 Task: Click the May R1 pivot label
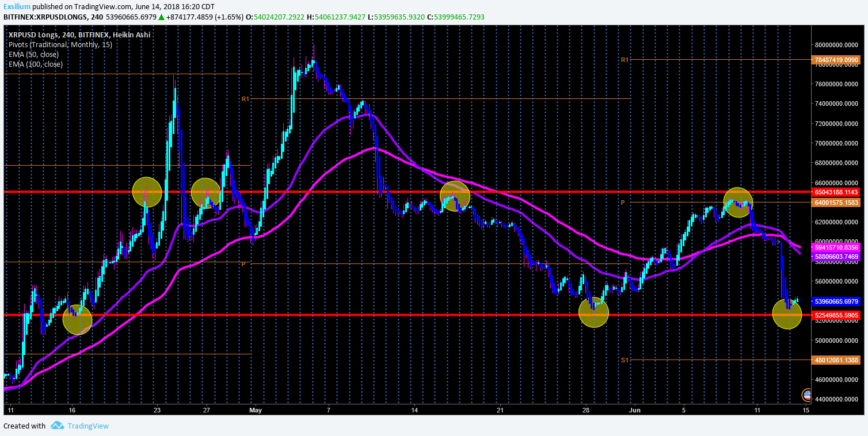tap(245, 99)
